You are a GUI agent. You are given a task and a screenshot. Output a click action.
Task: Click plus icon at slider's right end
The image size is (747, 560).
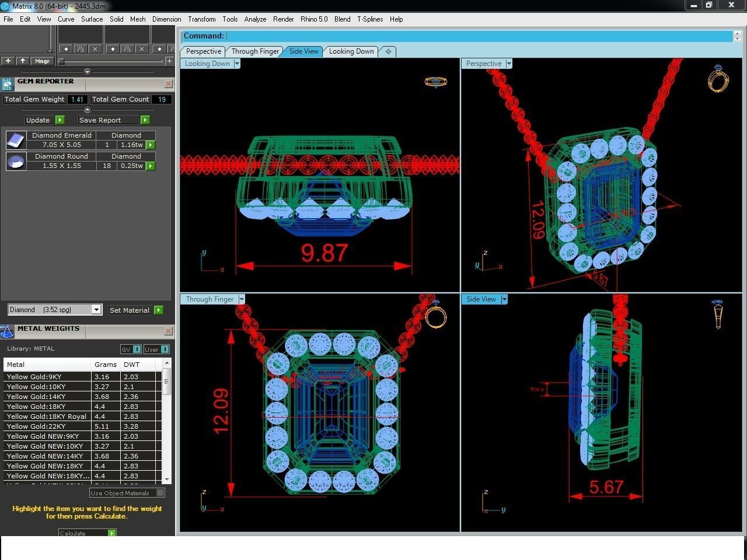169,61
